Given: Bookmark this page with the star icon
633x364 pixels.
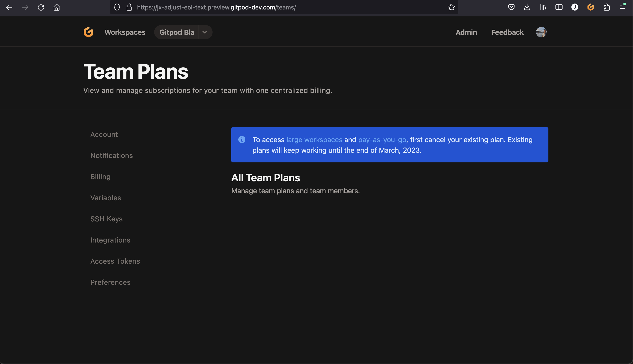Looking at the screenshot, I should coord(451,7).
